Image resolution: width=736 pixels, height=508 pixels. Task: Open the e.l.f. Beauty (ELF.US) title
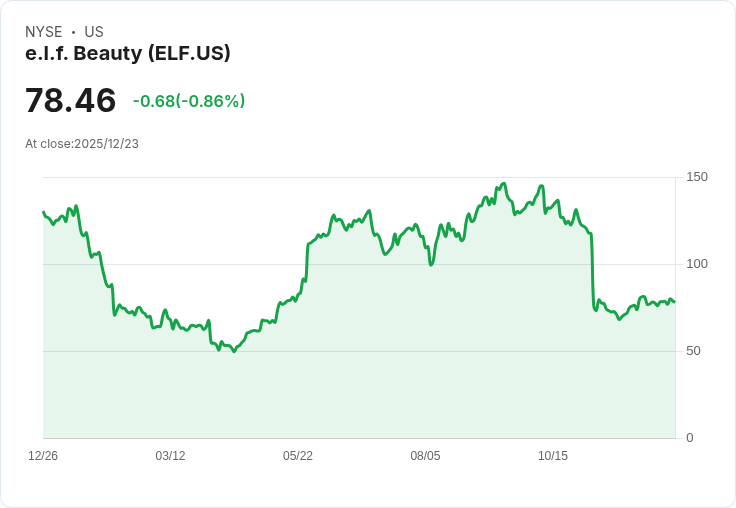[x=128, y=53]
